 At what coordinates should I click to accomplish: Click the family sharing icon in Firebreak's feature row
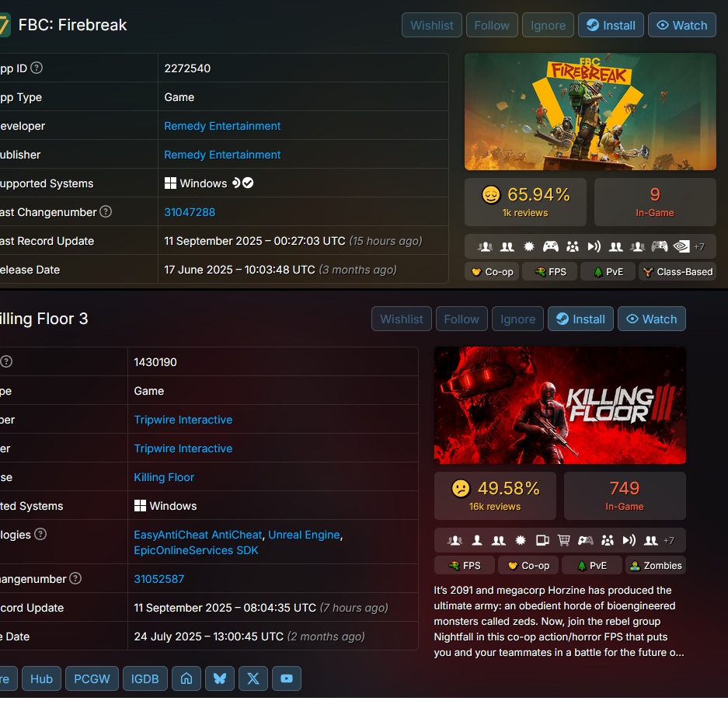pos(573,246)
